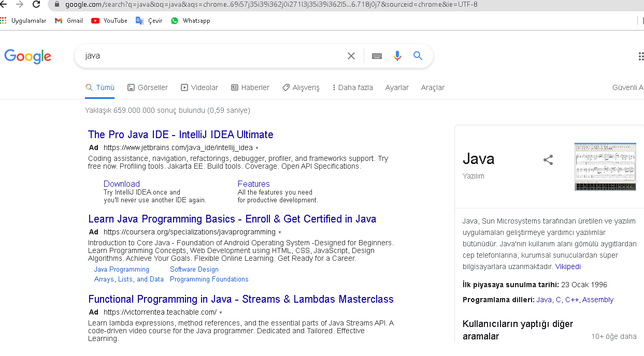
Task: Follow the Features sitelink
Action: (254, 184)
